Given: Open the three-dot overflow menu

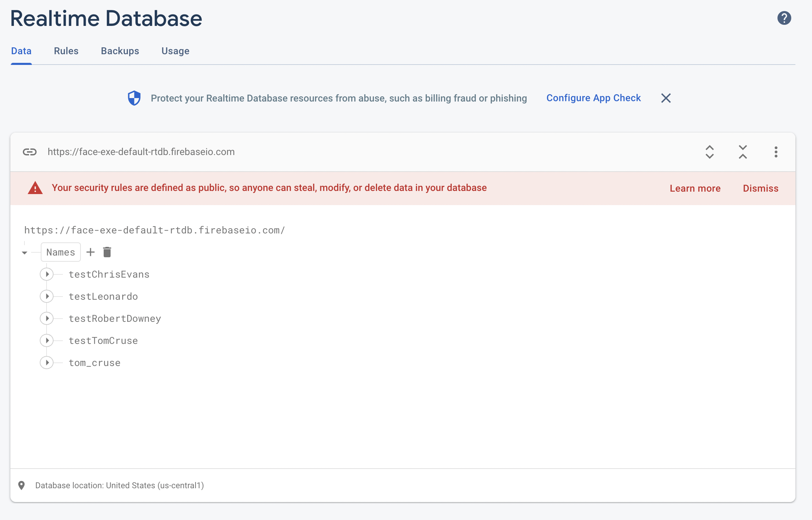Looking at the screenshot, I should [775, 152].
